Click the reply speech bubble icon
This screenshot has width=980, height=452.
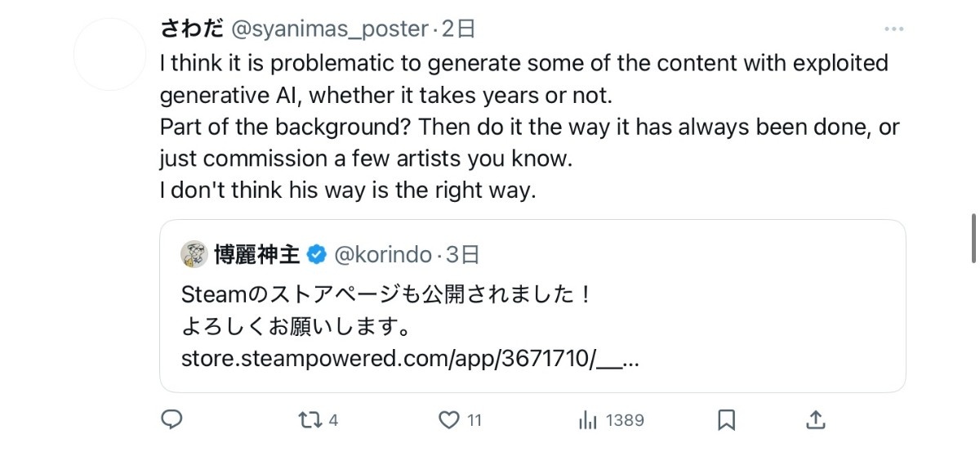[171, 420]
